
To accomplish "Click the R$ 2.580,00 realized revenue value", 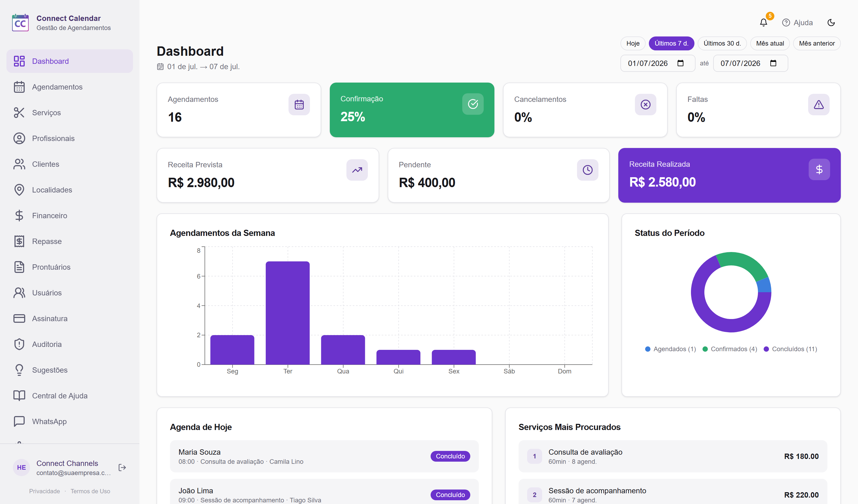I will 662,182.
